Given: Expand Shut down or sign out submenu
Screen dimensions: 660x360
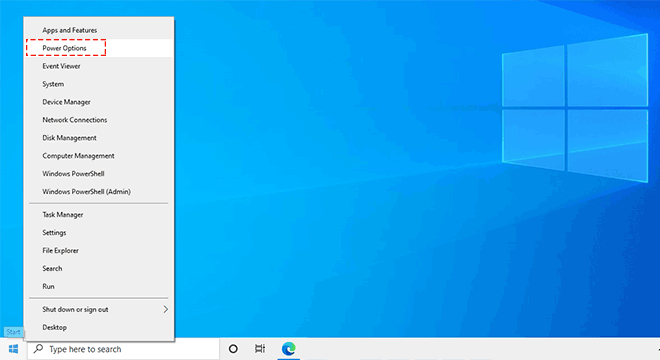Looking at the screenshot, I should [x=99, y=309].
